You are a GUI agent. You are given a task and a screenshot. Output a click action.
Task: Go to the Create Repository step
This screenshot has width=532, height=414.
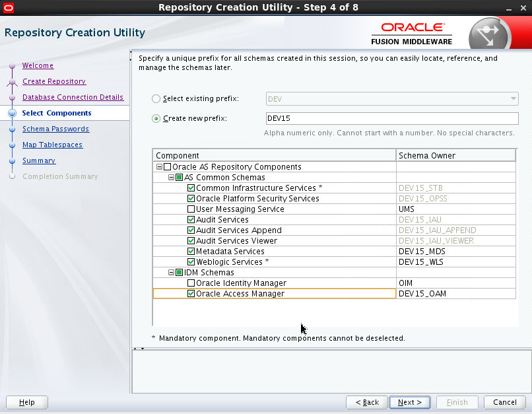54,81
